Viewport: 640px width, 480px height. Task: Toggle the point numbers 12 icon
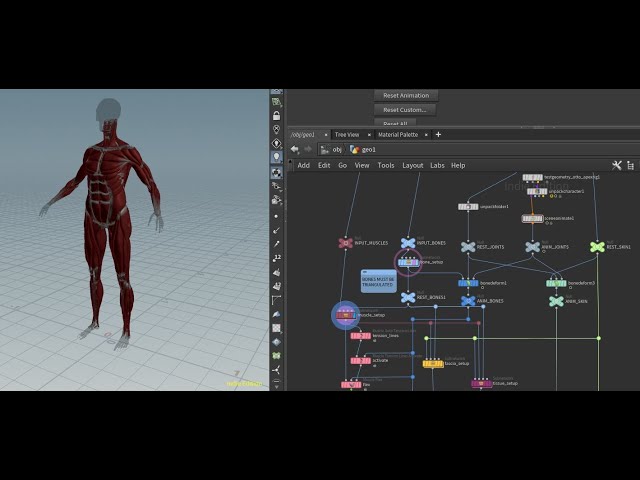[x=276, y=258]
